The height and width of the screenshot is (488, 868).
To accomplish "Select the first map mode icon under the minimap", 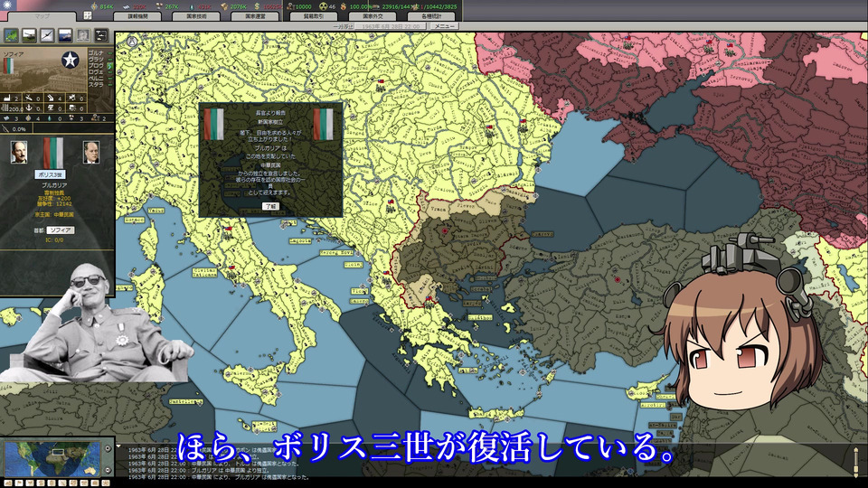I will 8,483.
